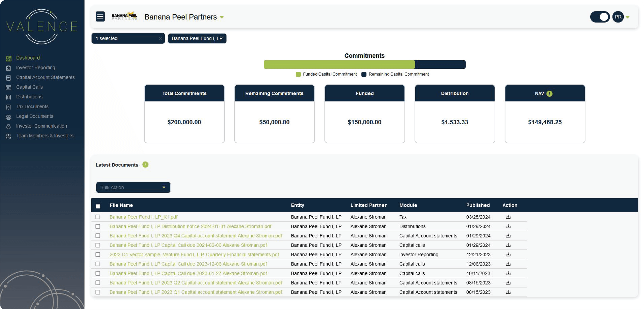Viewport: 644px width, 310px height.
Task: Open the 2022 Q1 Quarterly Financial statements file
Action: pos(194,254)
